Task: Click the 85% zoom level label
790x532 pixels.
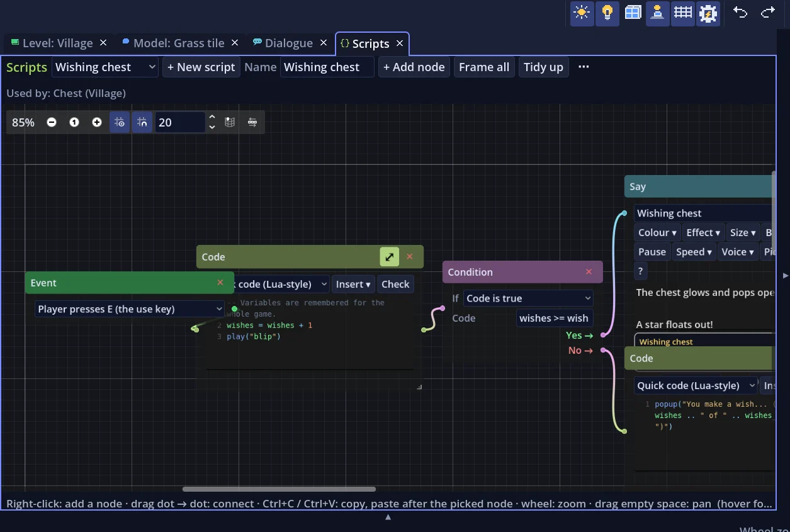Action: tap(23, 122)
